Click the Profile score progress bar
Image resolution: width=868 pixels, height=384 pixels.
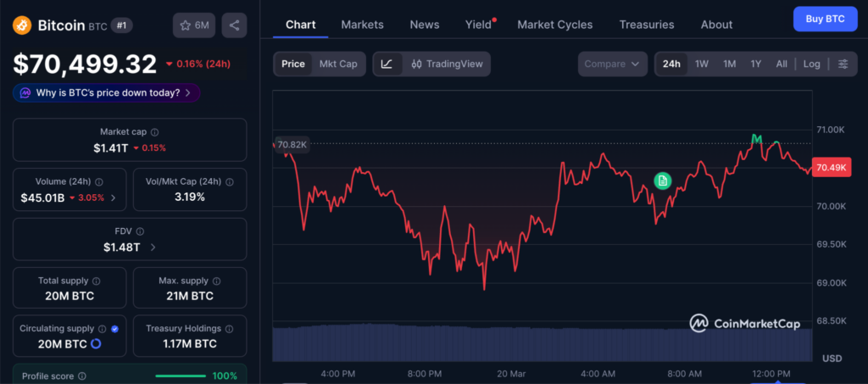(181, 376)
